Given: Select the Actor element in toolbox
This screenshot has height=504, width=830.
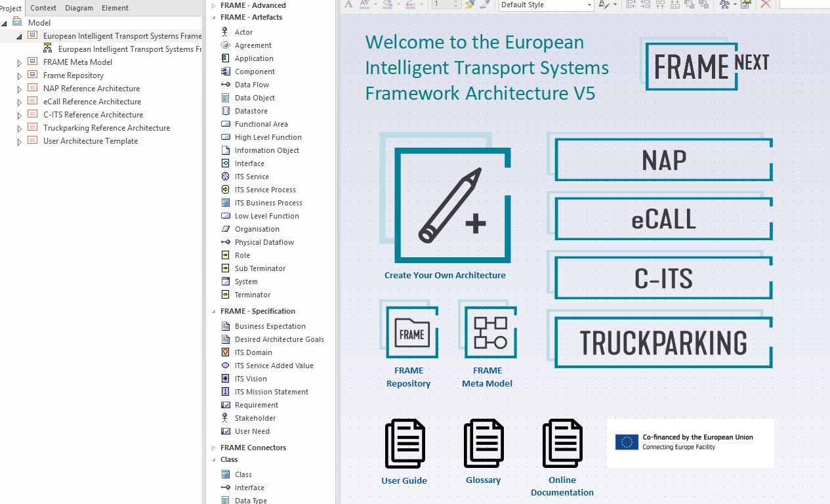Looking at the screenshot, I should (x=243, y=32).
